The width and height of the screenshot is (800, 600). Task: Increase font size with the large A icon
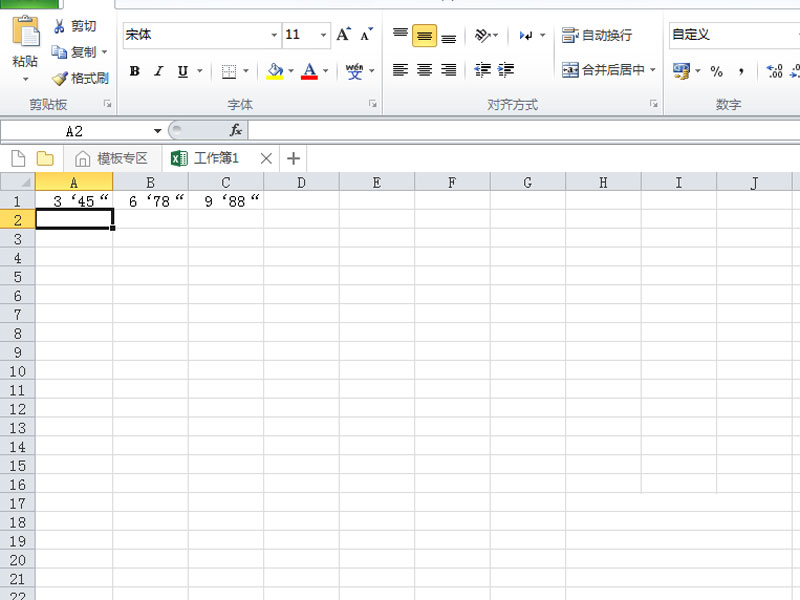point(343,35)
